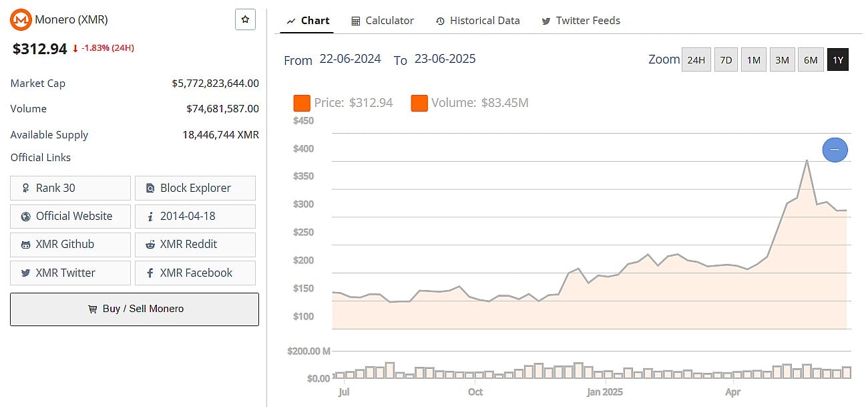Set chart zoom to 24H

[x=696, y=59]
